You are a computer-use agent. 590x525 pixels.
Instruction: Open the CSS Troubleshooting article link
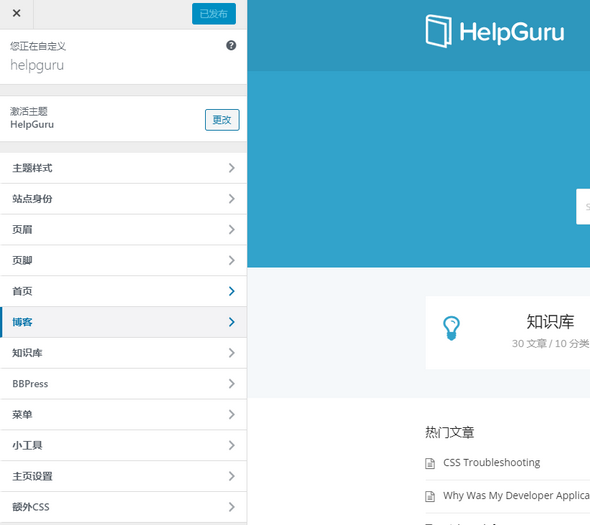[x=491, y=463]
